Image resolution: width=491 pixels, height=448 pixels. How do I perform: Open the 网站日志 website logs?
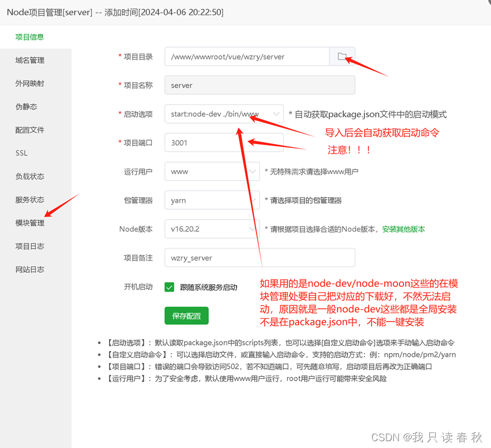[29, 269]
